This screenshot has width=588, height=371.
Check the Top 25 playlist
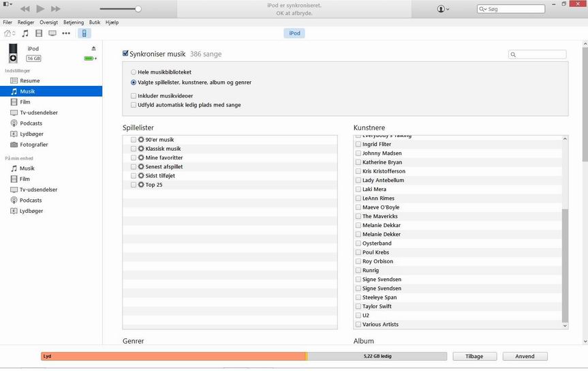[x=134, y=185]
